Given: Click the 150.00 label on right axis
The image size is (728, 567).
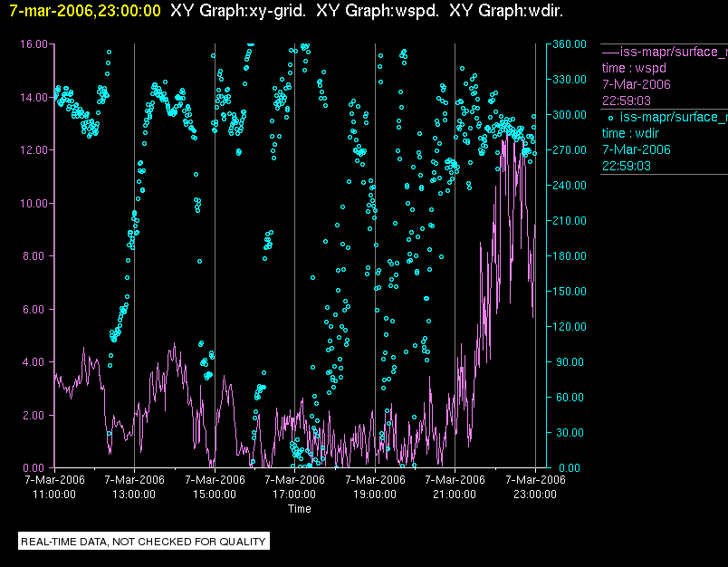Looking at the screenshot, I should click(x=570, y=291).
